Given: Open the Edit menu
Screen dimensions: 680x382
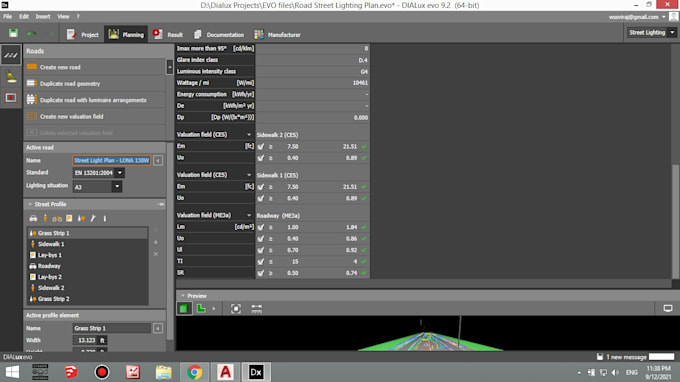Looking at the screenshot, I should [x=24, y=16].
